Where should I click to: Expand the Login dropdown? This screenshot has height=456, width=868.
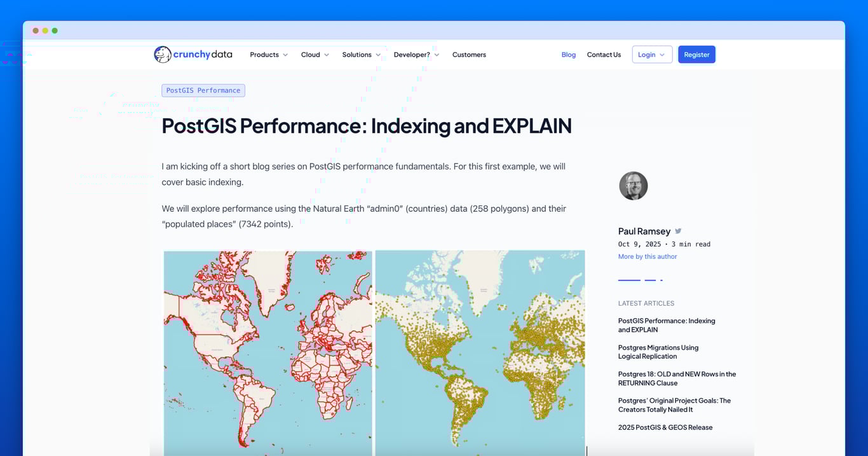coord(651,54)
